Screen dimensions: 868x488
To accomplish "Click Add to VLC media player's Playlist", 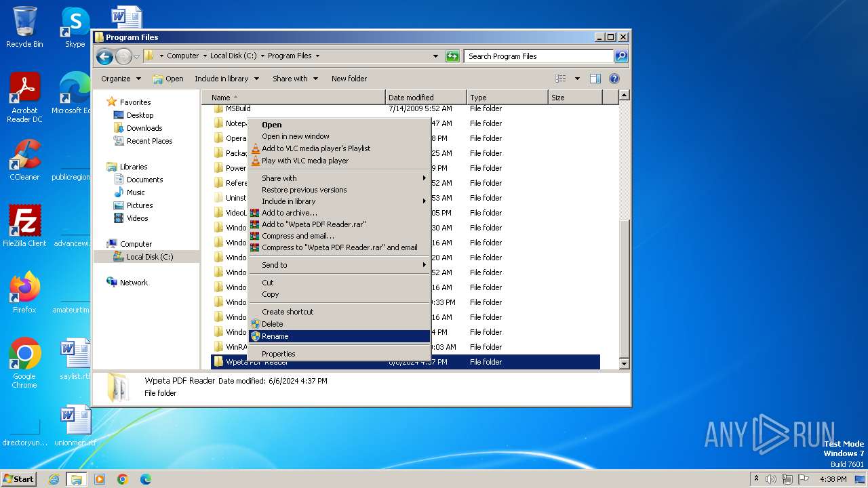I will pos(339,148).
